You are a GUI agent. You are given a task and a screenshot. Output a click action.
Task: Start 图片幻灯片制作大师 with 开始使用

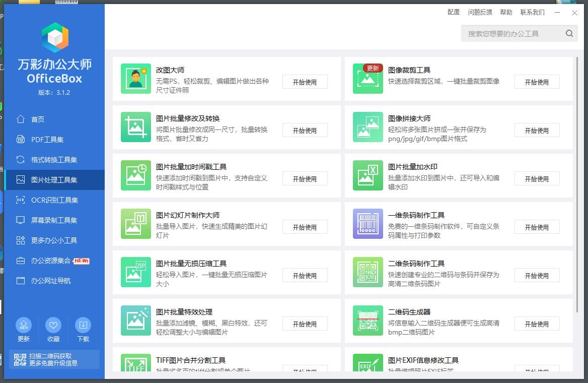coord(305,228)
